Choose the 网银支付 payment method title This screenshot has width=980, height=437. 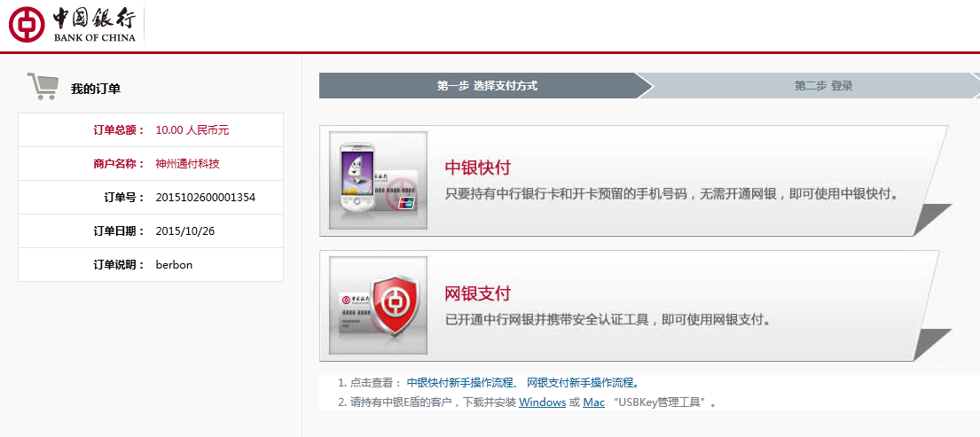click(x=477, y=293)
